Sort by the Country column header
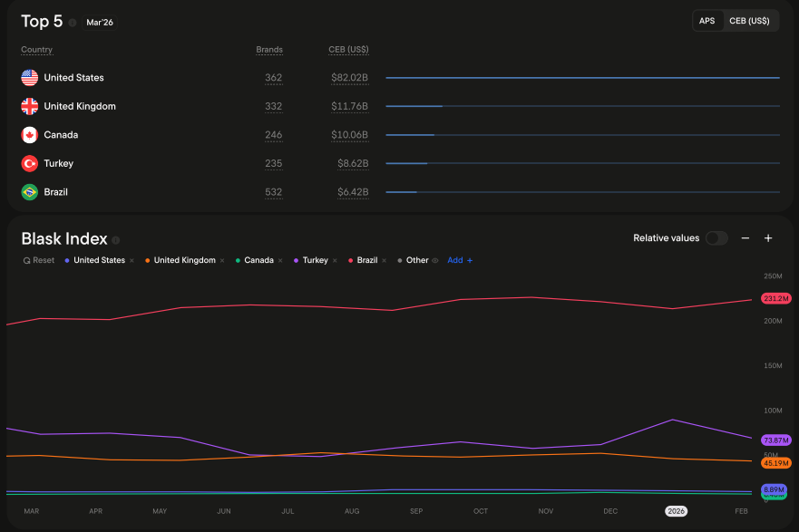Viewport: 799px width, 532px height. click(36, 49)
